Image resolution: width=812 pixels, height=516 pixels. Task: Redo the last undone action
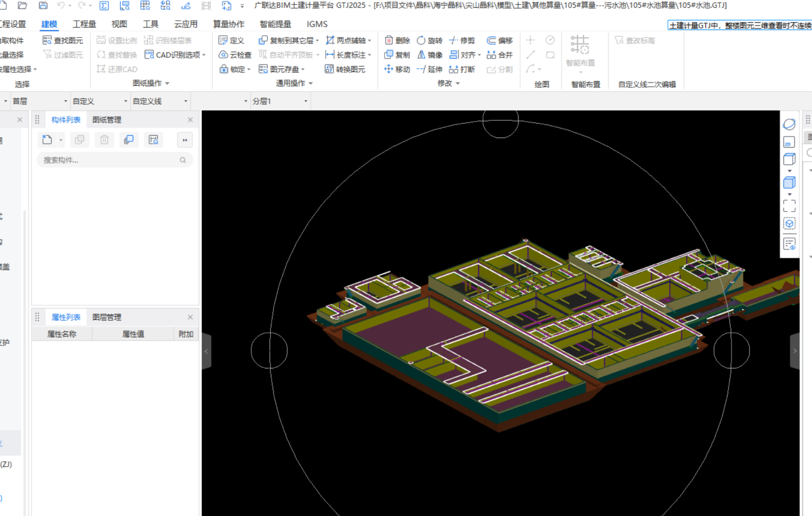click(x=82, y=6)
